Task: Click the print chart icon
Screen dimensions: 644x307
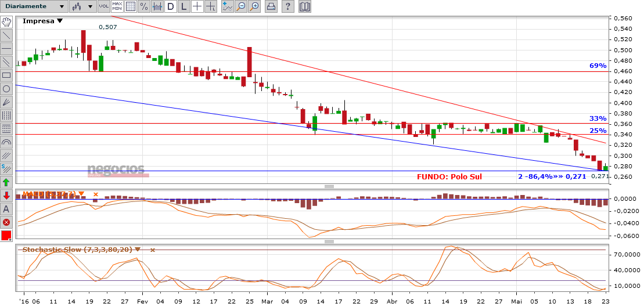Action: [x=271, y=7]
